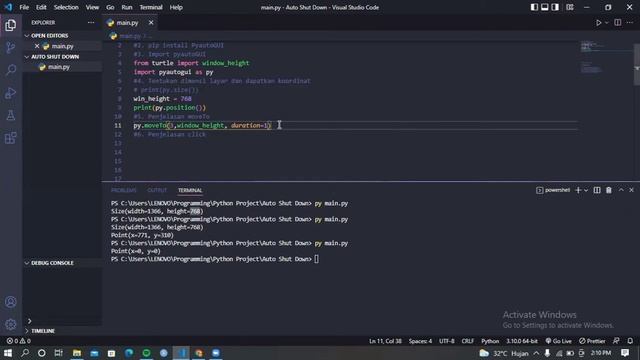Open the View menu
The width and height of the screenshot is (640, 360).
tap(92, 7)
